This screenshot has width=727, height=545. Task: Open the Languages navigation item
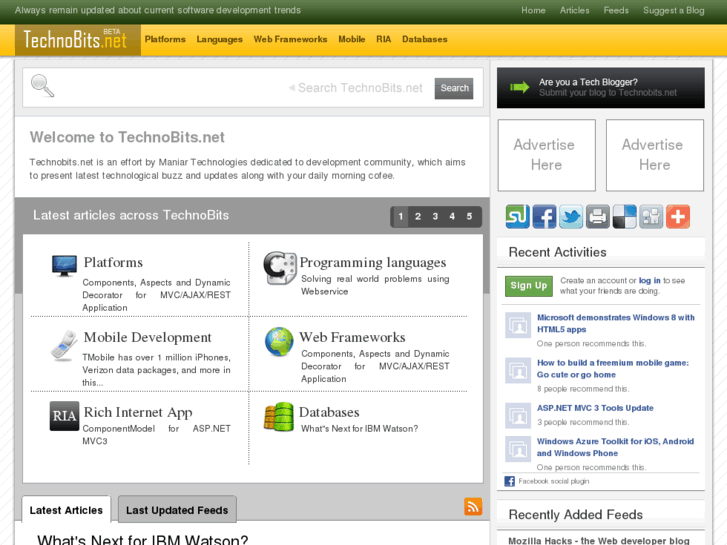pos(219,39)
